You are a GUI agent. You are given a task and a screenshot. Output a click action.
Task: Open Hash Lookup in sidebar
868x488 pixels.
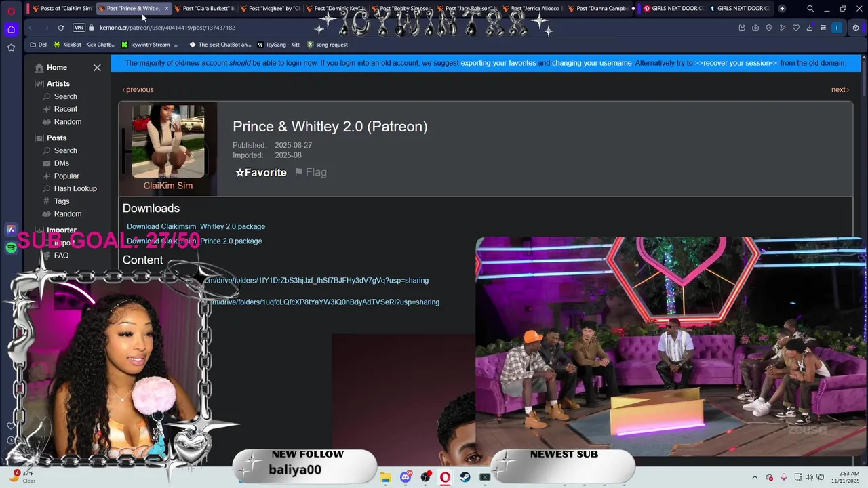click(70, 188)
